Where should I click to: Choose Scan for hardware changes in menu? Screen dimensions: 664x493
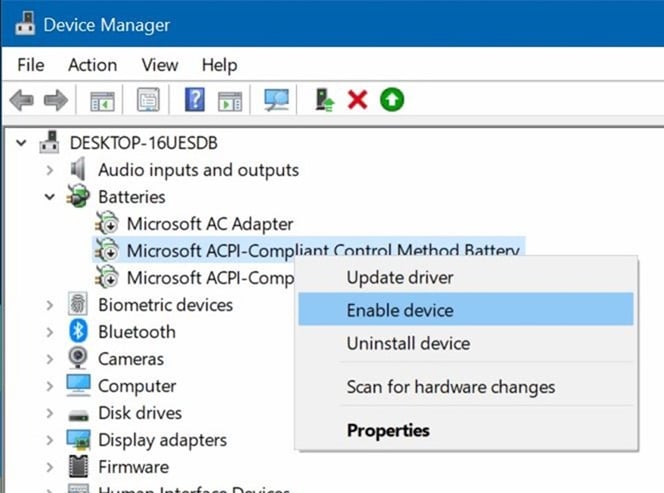coord(466,386)
